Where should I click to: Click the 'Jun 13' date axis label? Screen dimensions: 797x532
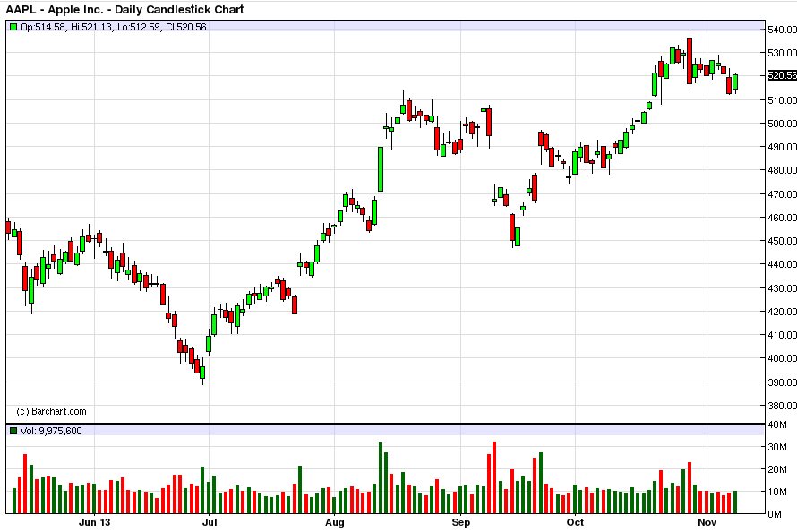(x=95, y=522)
